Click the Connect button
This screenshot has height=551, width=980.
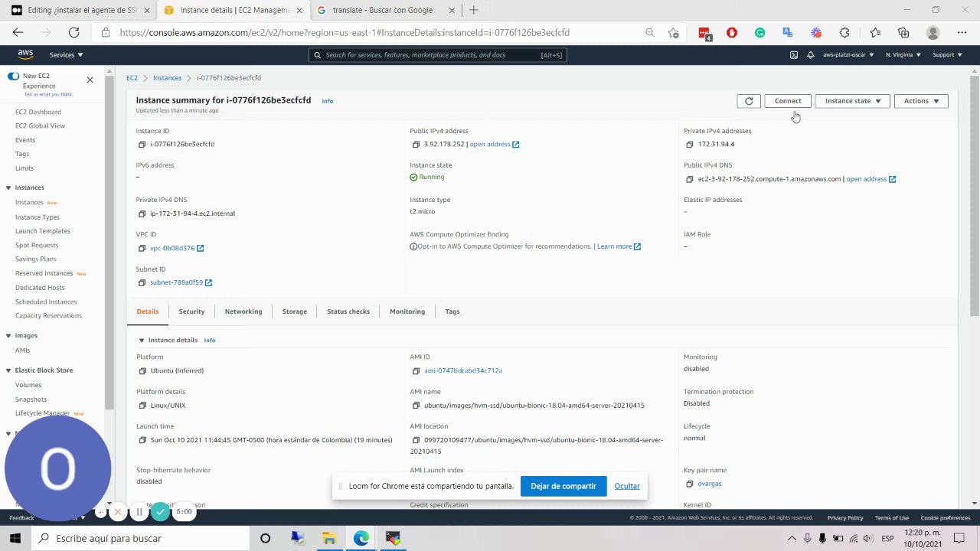click(788, 101)
